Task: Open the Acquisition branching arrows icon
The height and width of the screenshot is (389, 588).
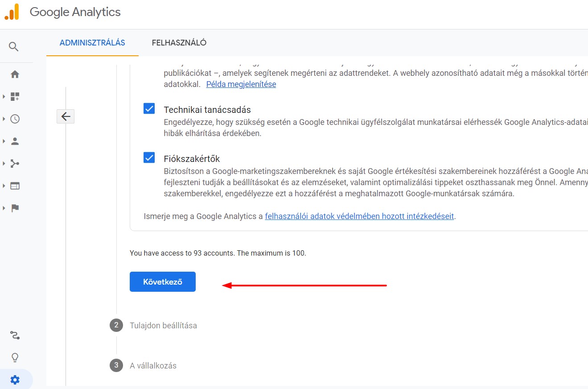Action: (15, 163)
